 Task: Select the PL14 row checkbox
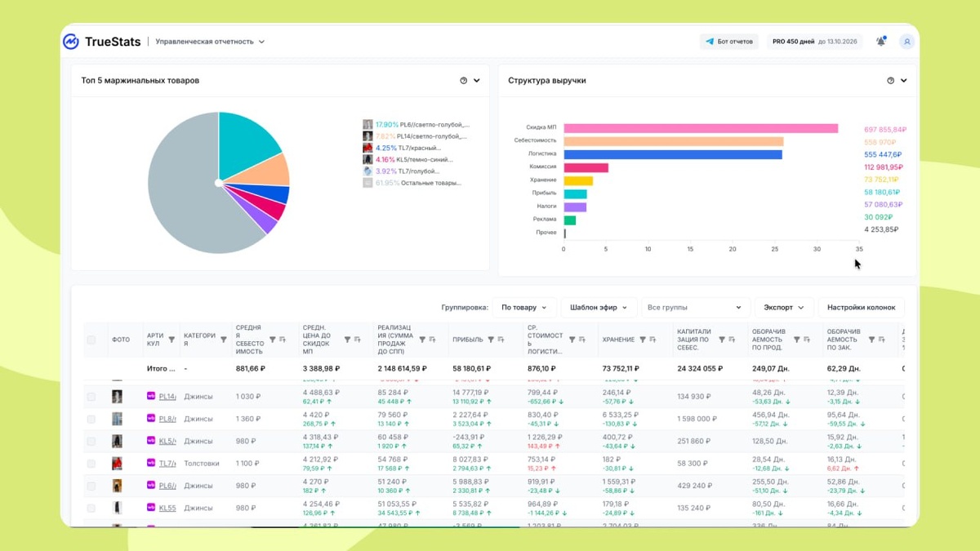point(91,397)
